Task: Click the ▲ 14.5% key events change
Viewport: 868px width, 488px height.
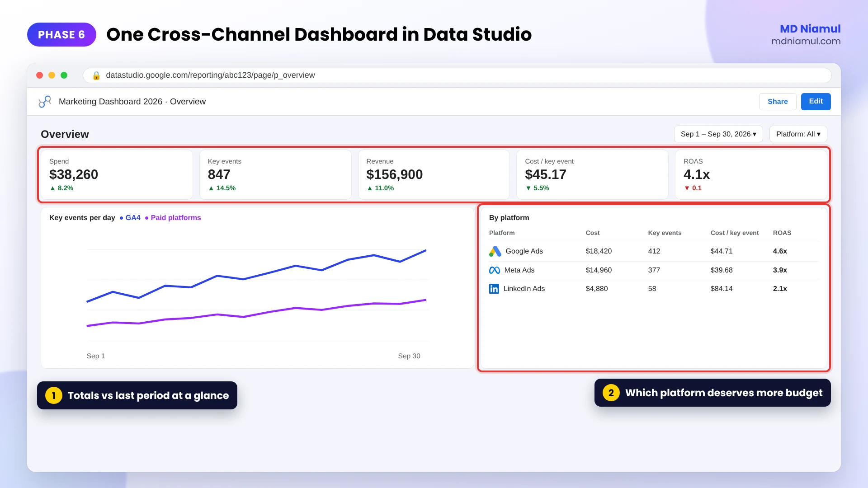Action: click(x=222, y=188)
